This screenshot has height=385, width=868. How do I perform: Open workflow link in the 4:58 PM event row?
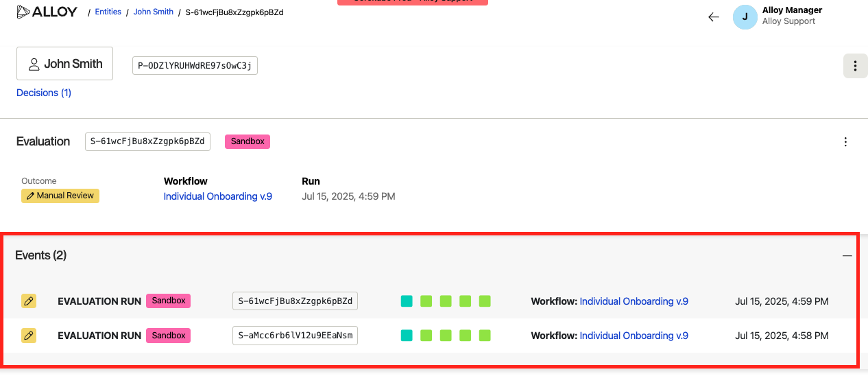(634, 336)
